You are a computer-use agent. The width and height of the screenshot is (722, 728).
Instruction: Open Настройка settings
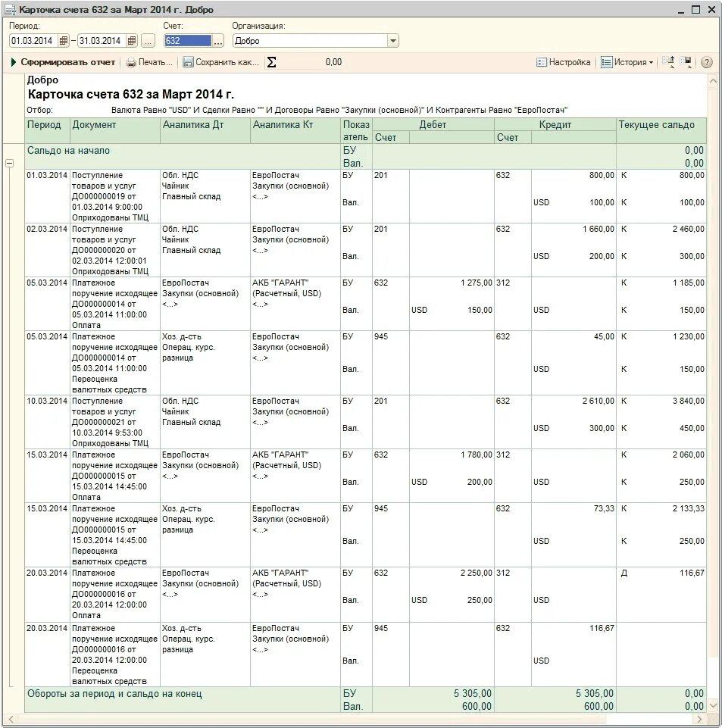pos(564,62)
